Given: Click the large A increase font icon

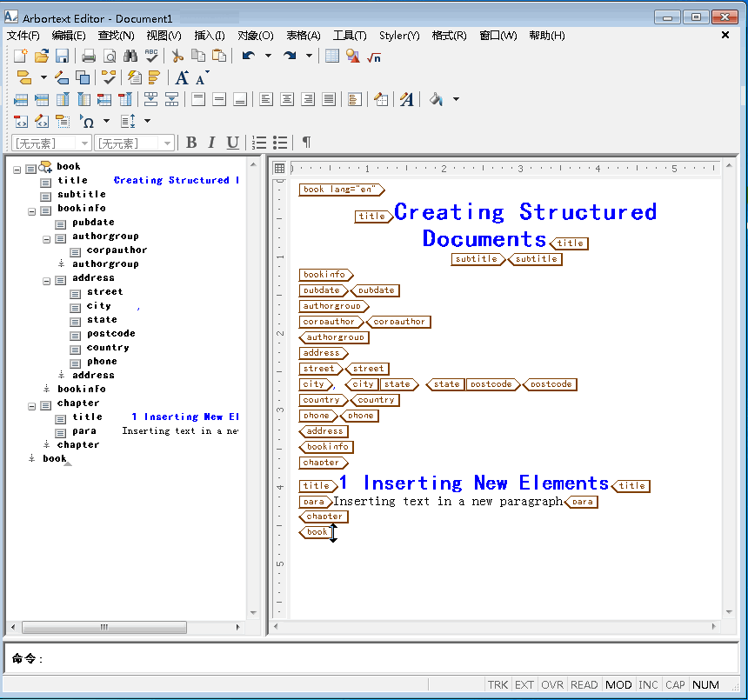Looking at the screenshot, I should click(182, 77).
